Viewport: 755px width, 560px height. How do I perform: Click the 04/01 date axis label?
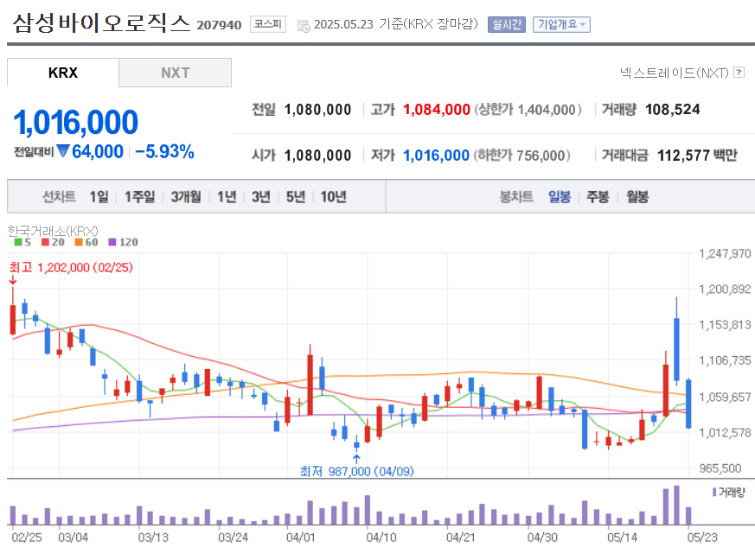[300, 538]
